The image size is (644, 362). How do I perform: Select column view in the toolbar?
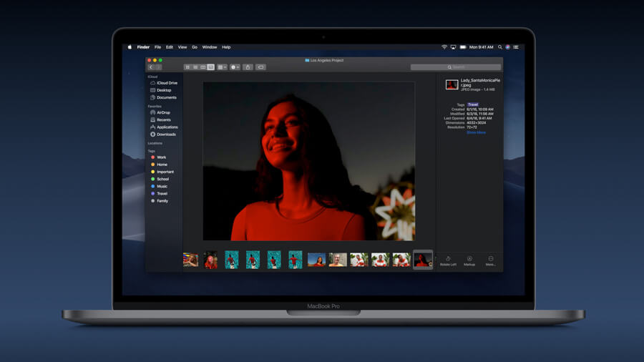(203, 67)
